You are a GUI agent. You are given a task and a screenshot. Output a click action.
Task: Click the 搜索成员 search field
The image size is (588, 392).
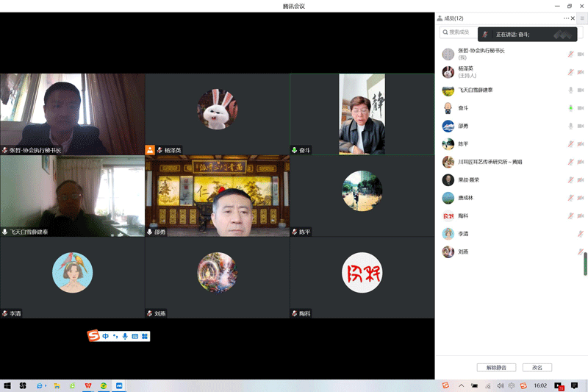[x=459, y=32]
